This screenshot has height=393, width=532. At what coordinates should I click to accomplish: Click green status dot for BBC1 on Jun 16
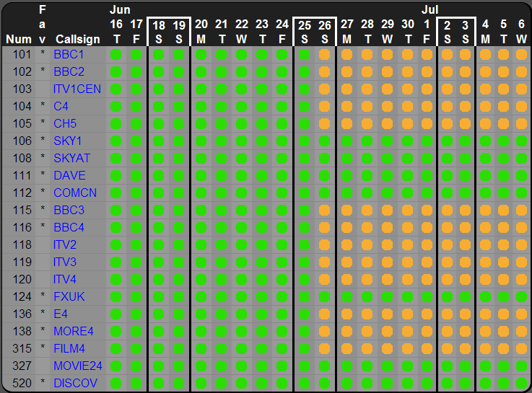(x=116, y=55)
